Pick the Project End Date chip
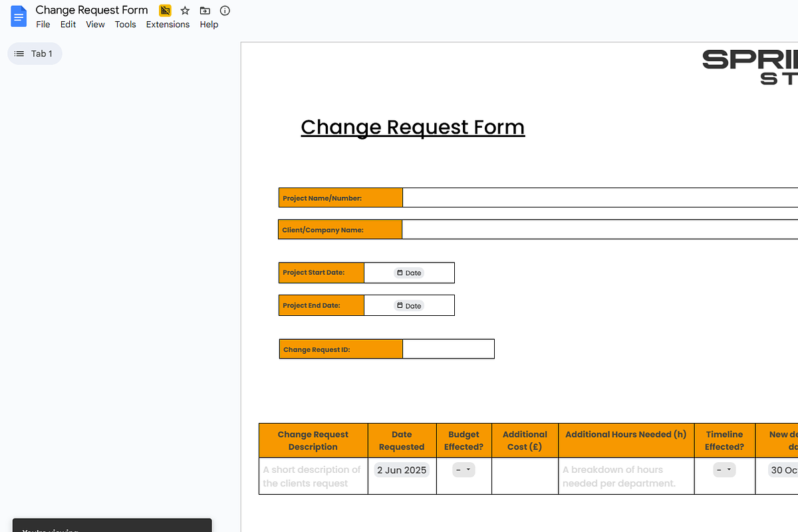Screen dimensions: 798x532 (409, 306)
